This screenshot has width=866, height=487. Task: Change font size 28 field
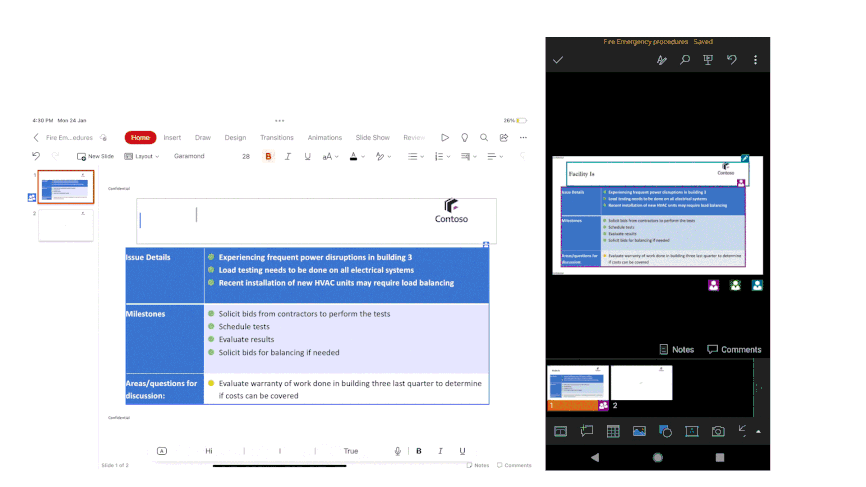[246, 156]
